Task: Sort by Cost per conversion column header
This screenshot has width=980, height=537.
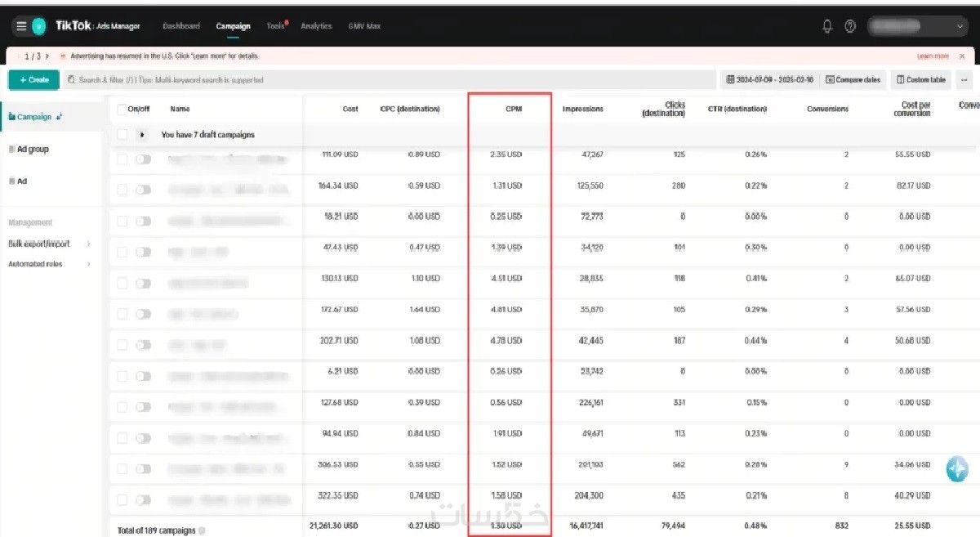Action: (x=911, y=109)
